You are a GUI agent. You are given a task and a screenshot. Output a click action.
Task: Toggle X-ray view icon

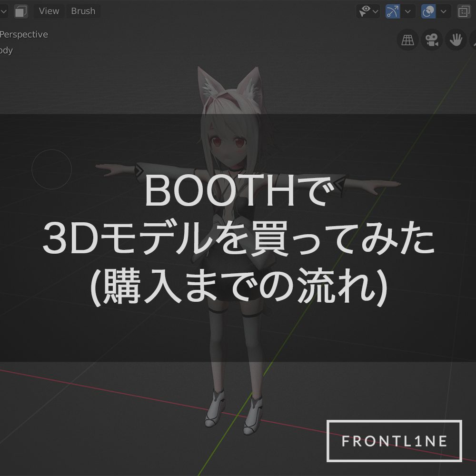point(464,11)
